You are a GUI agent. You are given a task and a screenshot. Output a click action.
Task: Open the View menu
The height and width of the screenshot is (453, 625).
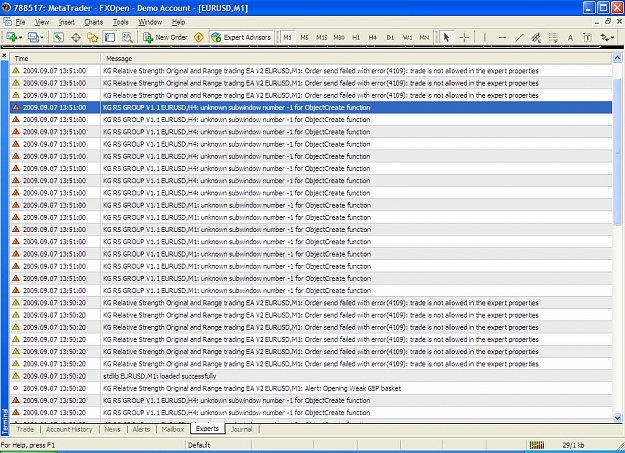pyautogui.click(x=42, y=22)
